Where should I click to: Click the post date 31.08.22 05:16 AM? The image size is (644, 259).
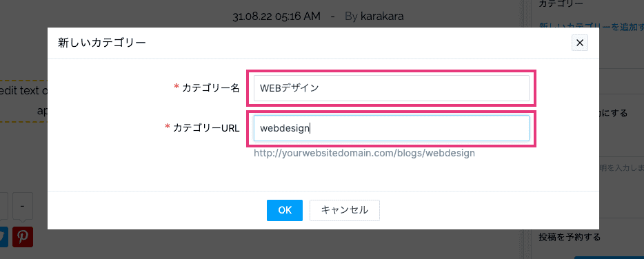pyautogui.click(x=276, y=17)
